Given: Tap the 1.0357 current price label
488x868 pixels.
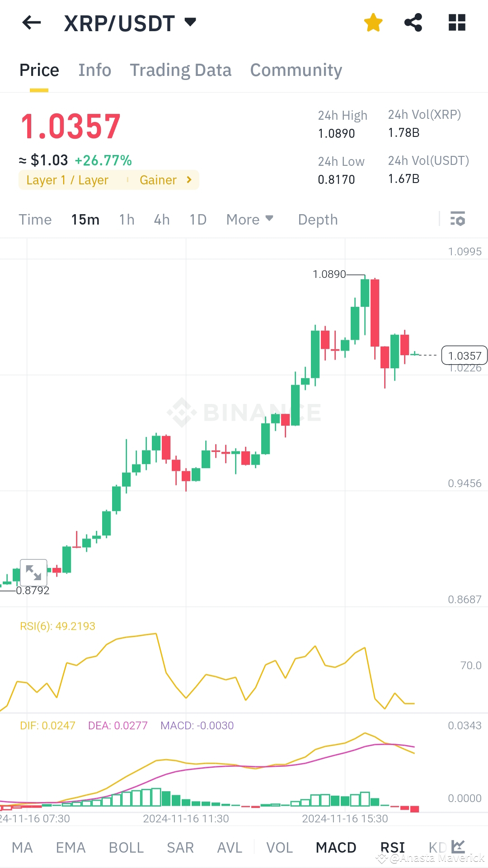Looking at the screenshot, I should (x=464, y=356).
